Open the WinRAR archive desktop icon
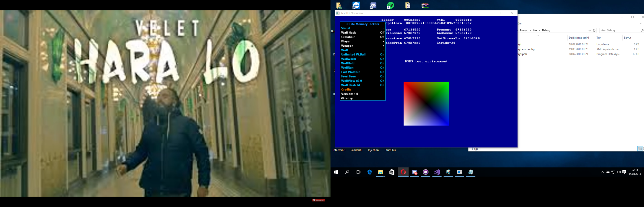 point(425,5)
